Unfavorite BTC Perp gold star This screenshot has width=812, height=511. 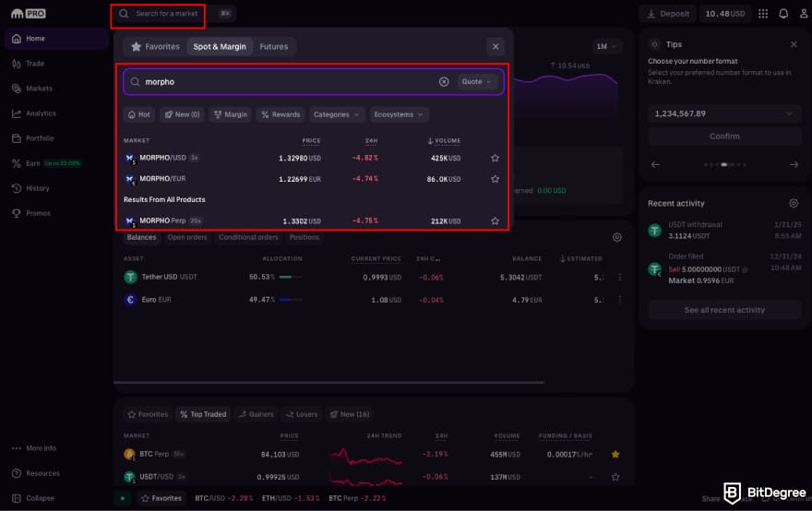pyautogui.click(x=615, y=454)
